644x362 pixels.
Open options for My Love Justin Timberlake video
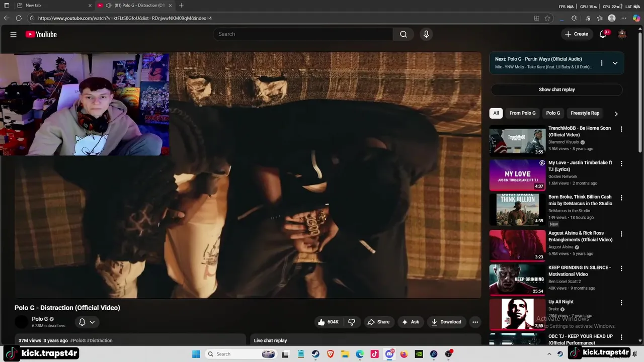(x=621, y=163)
